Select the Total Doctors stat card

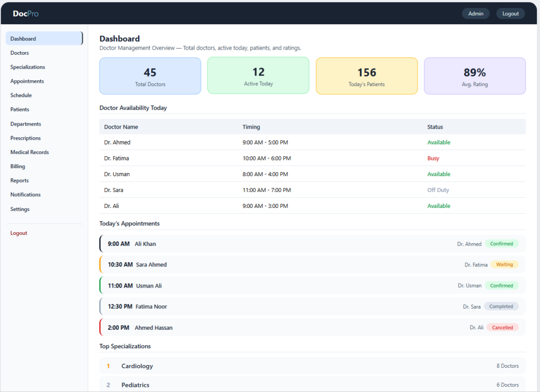coord(150,76)
